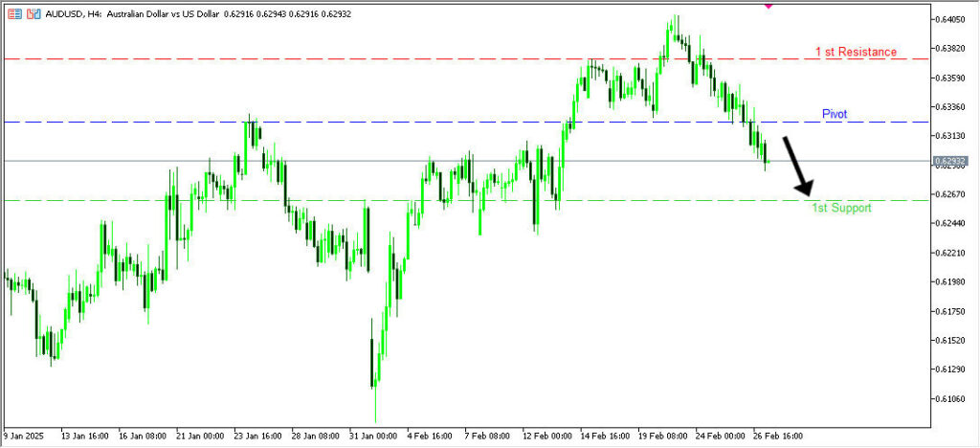Click the 31 Jan 00:00 time label
The image size is (980, 448).
point(375,435)
